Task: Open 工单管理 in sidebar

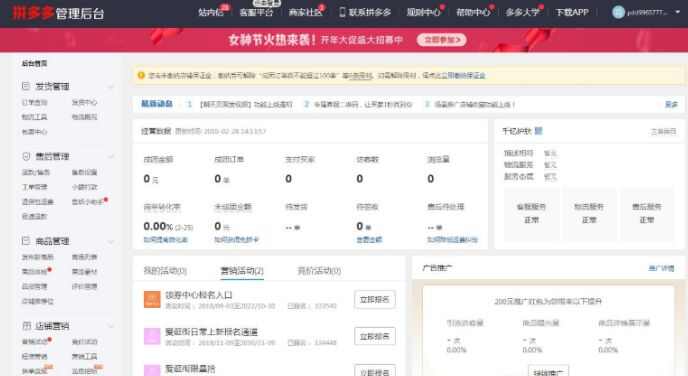Action: (x=35, y=187)
